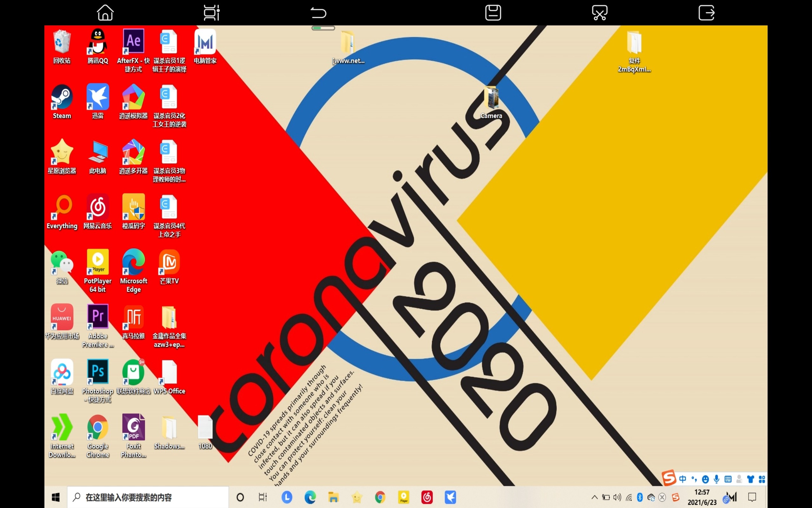Open the notification center icon

752,497
